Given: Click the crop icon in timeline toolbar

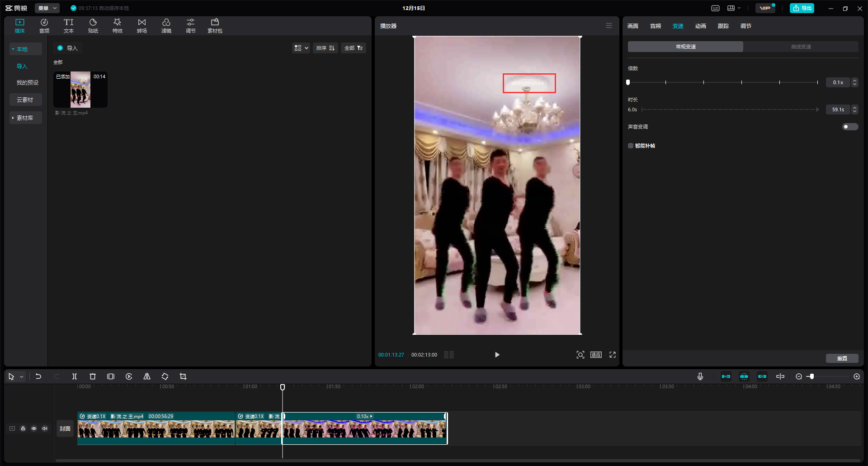Looking at the screenshot, I should [x=183, y=376].
